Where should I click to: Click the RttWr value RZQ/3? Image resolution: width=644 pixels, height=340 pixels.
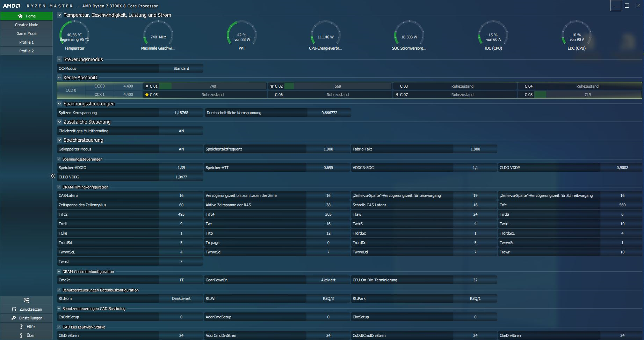click(328, 298)
